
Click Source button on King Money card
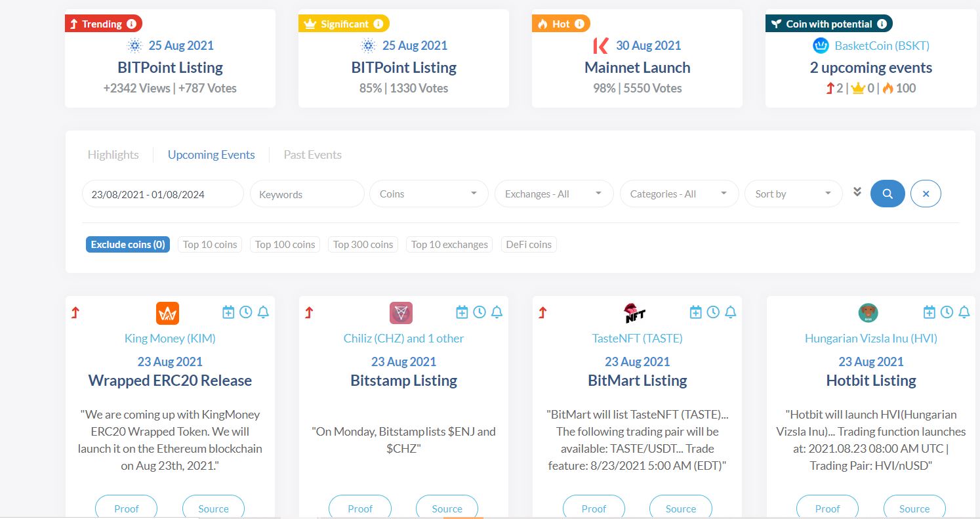tap(213, 508)
